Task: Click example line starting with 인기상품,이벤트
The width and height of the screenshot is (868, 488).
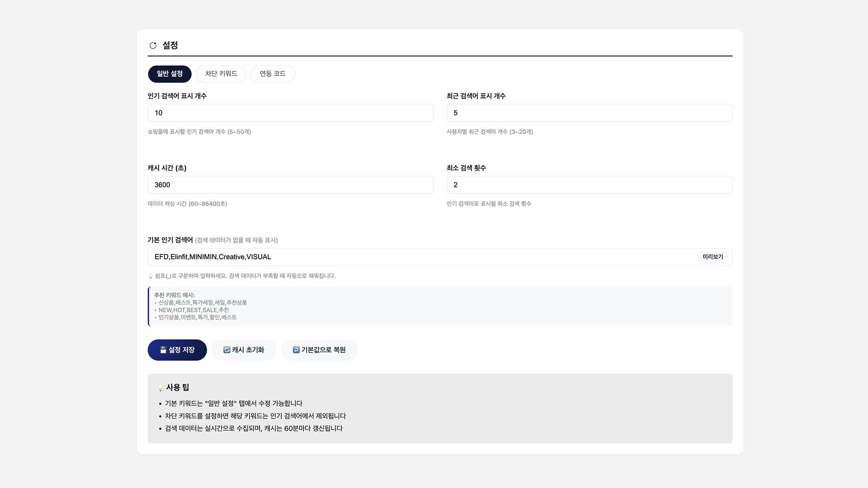Action: (x=197, y=317)
